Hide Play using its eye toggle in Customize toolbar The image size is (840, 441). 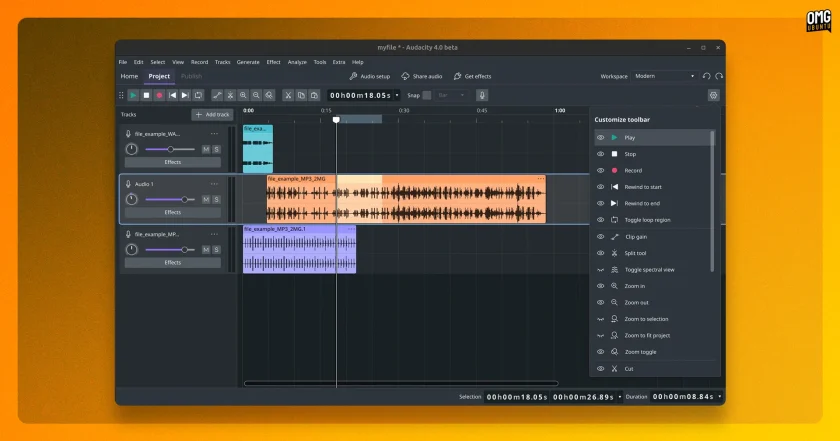point(601,138)
